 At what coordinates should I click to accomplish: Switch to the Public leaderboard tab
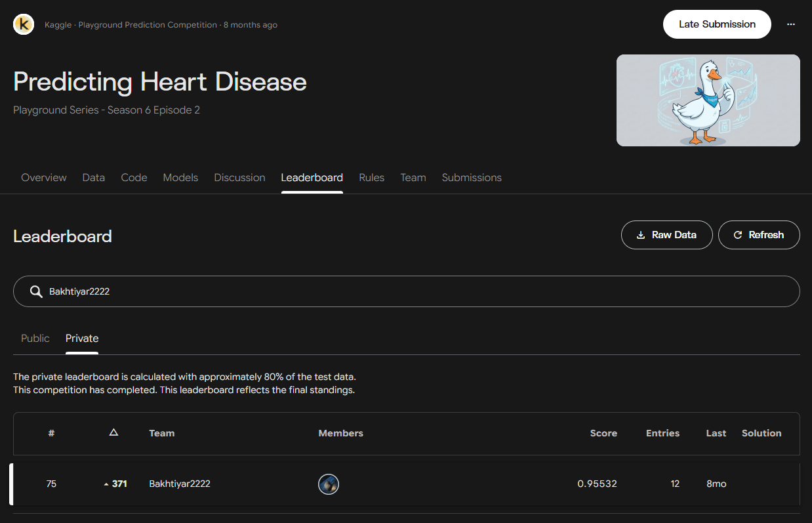tap(35, 338)
